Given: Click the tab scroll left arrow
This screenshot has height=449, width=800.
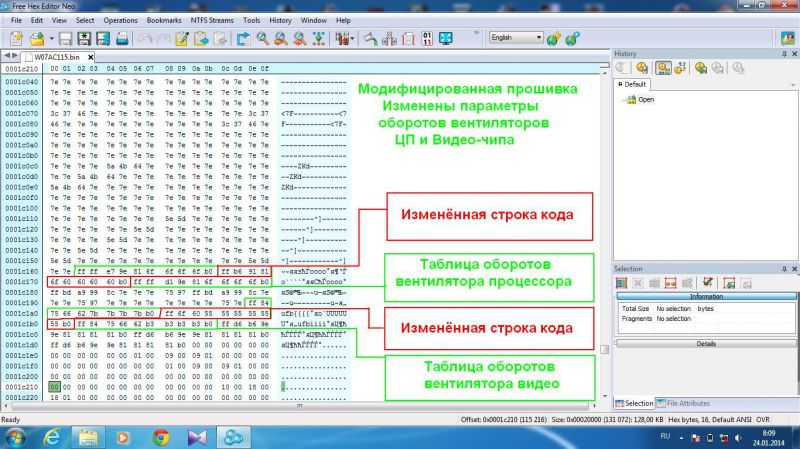Looking at the screenshot, I should pos(7,56).
